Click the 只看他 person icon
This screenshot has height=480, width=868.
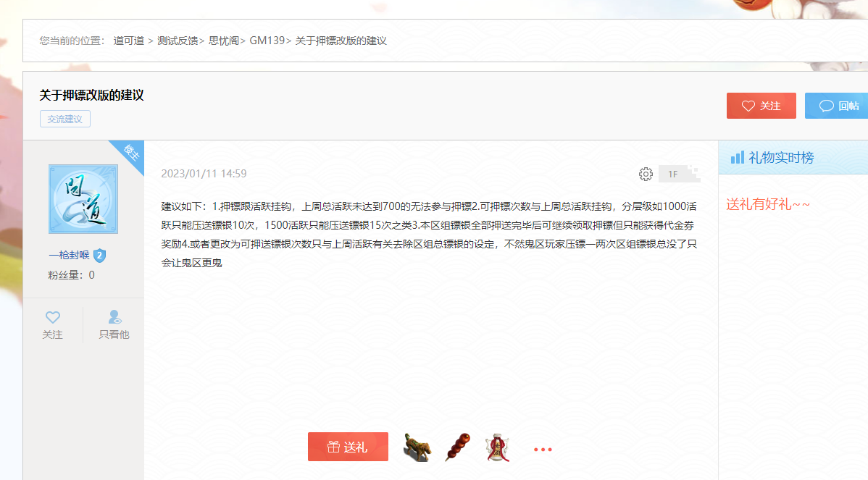(x=114, y=317)
